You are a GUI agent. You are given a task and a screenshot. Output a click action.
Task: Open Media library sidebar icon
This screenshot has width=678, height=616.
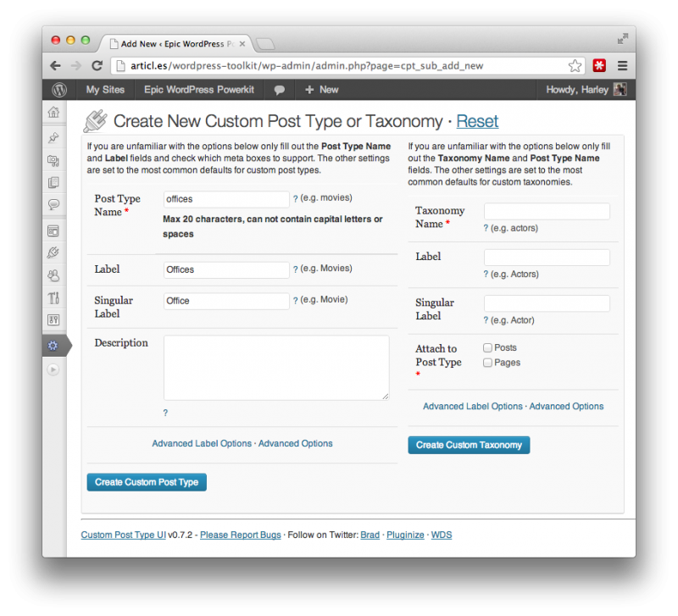coord(53,161)
